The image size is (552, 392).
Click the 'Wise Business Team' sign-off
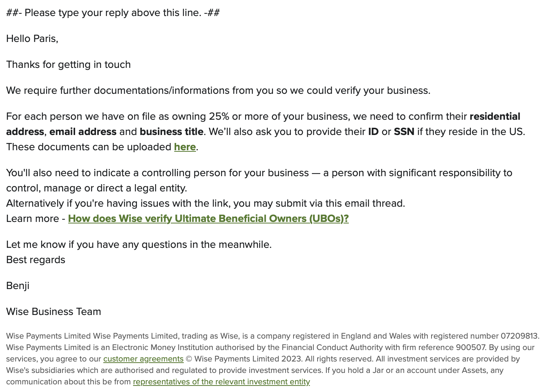point(53,312)
